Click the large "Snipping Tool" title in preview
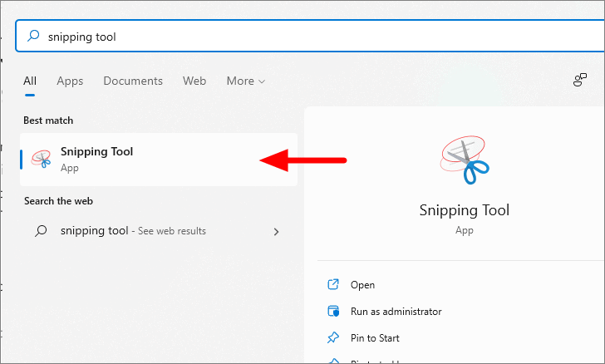The image size is (605, 364). point(465,211)
